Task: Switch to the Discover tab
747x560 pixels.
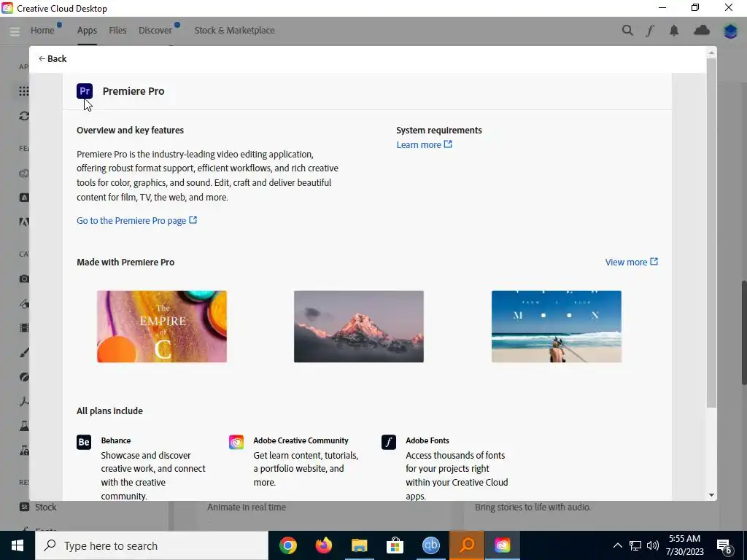Action: (155, 30)
